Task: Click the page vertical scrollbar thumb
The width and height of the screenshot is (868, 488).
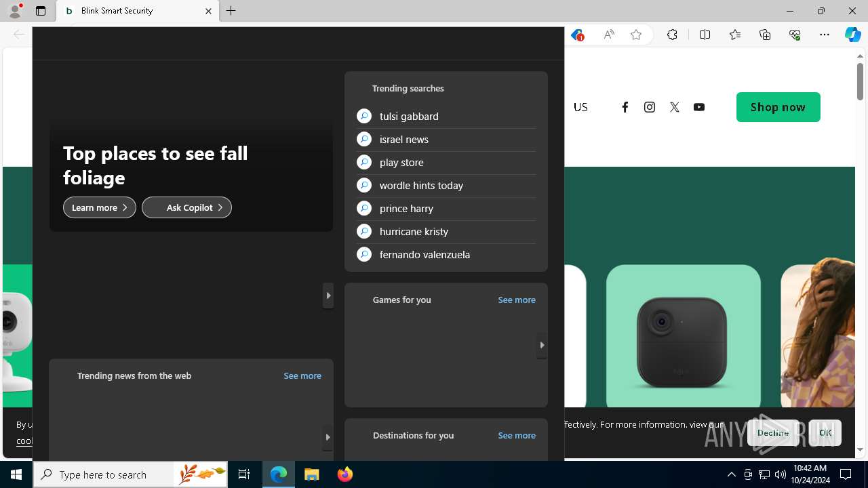Action: (860, 81)
